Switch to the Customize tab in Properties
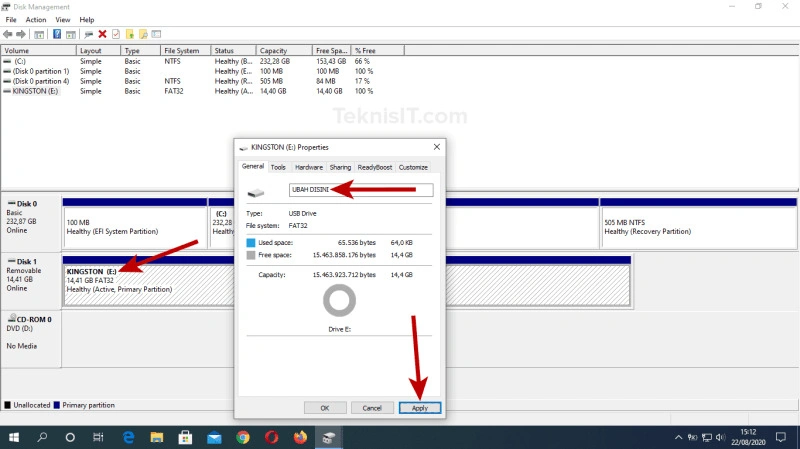 (413, 167)
